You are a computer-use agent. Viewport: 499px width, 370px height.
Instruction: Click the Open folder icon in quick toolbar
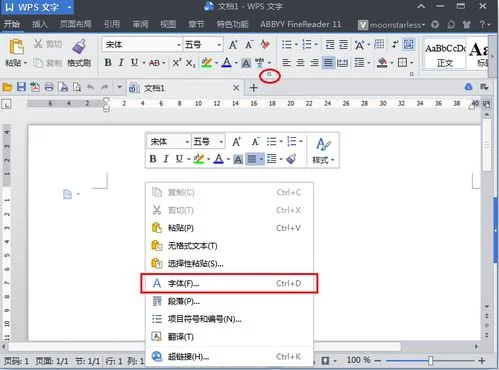click(x=7, y=88)
